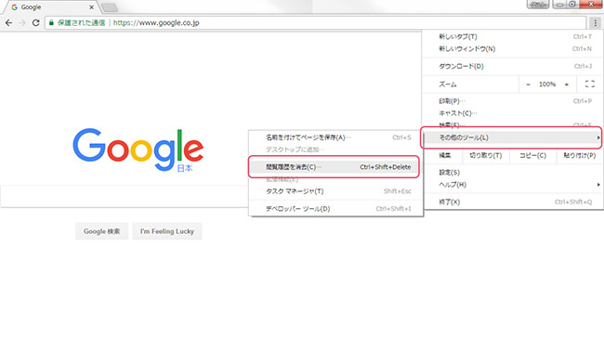
Task: Select 終了(X) to quit Chrome
Action: coord(513,202)
